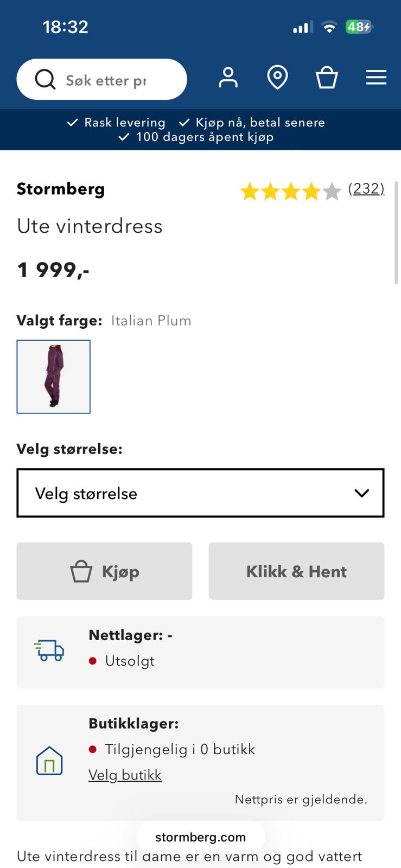
Task: Open the user account icon
Action: pos(228,78)
